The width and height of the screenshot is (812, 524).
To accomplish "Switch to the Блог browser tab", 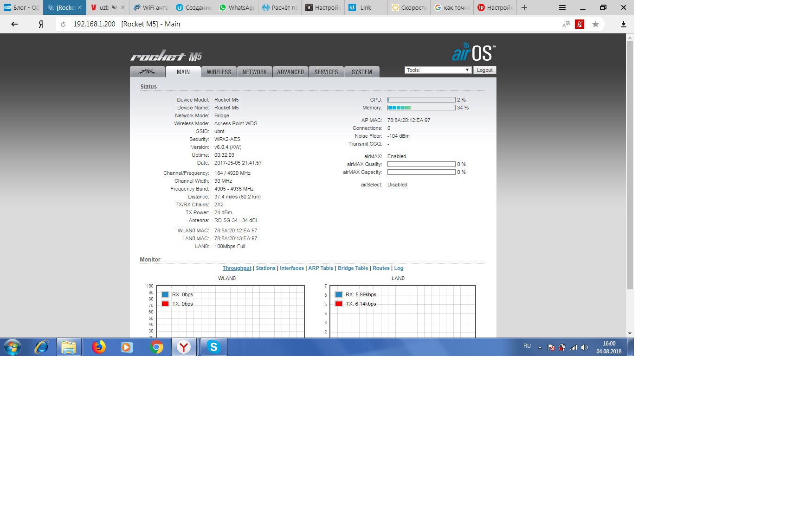I will [x=21, y=7].
